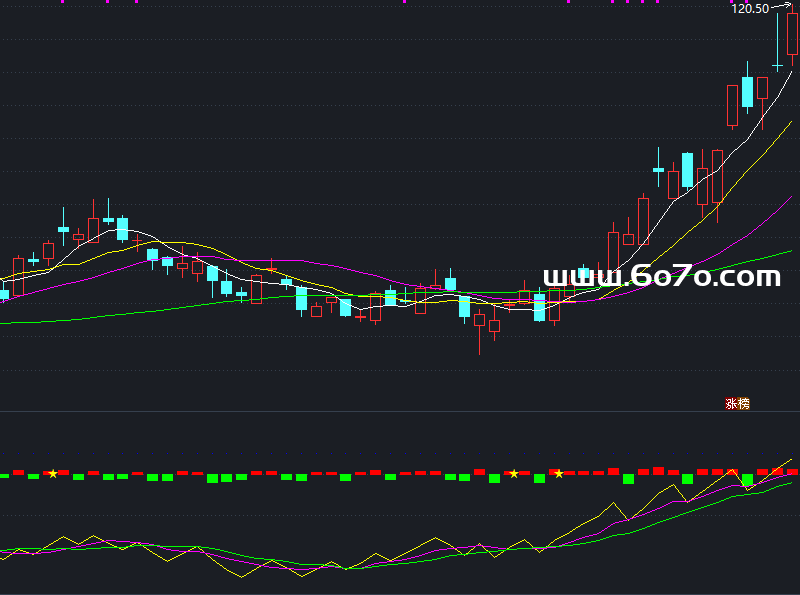Screen dimensions: 800x595
Task: Select the cyan cross-shaped candle near the peak
Action: (x=777, y=66)
